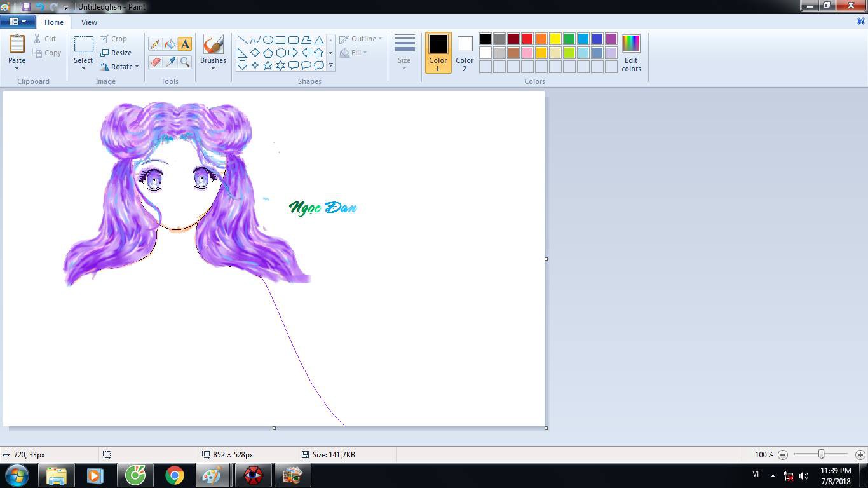Open Google Chrome from the taskbar
This screenshot has width=868, height=488.
point(175,475)
